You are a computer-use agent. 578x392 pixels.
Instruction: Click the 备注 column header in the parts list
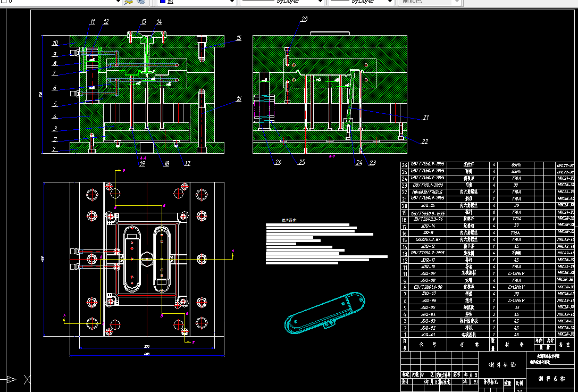click(x=564, y=345)
